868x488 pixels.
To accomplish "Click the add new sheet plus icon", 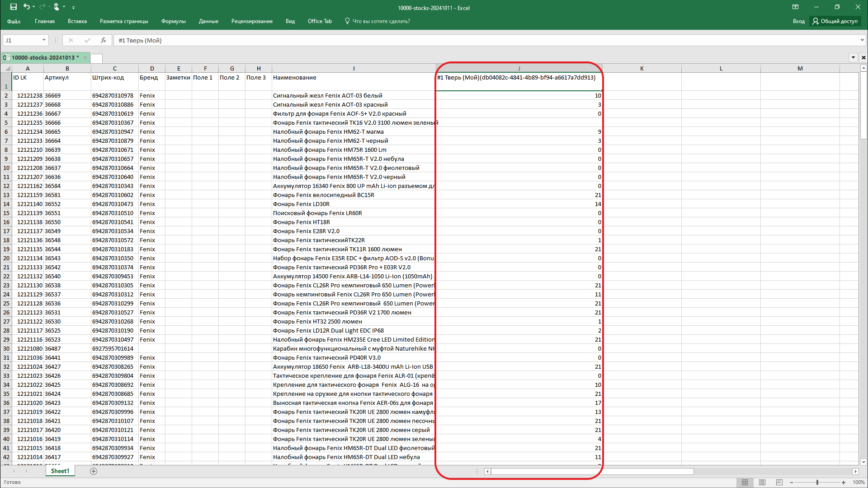I will pyautogui.click(x=94, y=471).
